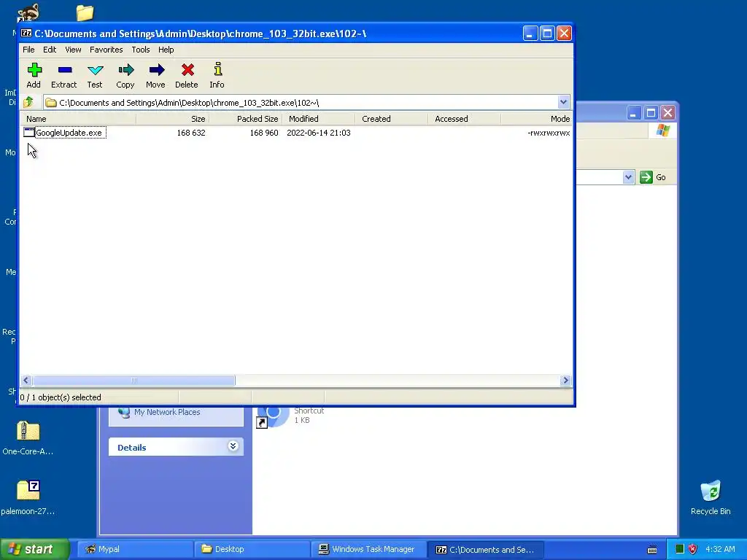Screen dimensions: 747x560
Task: Switch to Windows Task Manager taskbar button
Action: pos(369,549)
